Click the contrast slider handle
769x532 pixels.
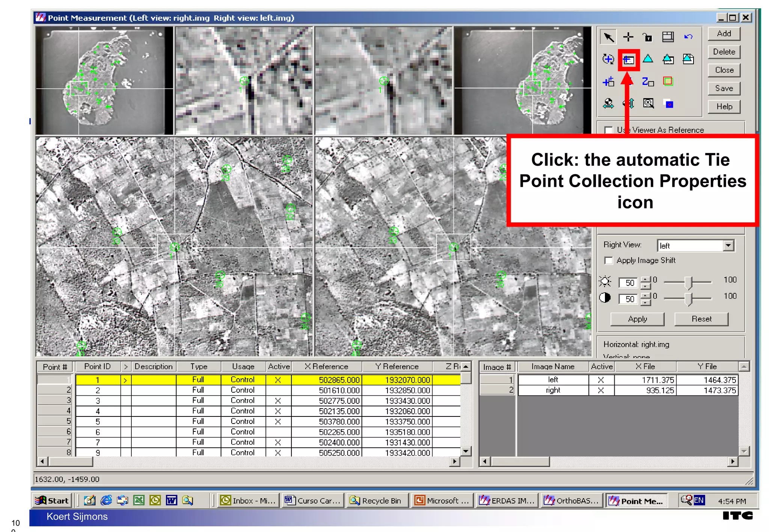[x=688, y=299]
